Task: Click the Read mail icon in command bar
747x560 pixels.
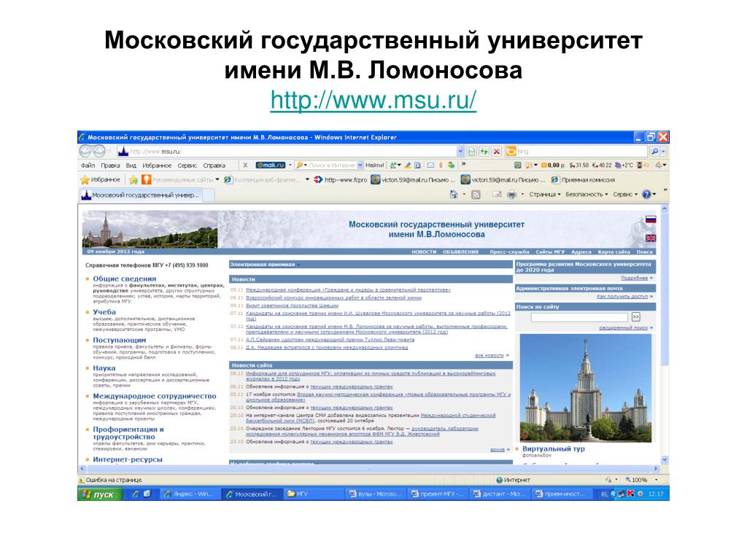Action: click(x=497, y=194)
